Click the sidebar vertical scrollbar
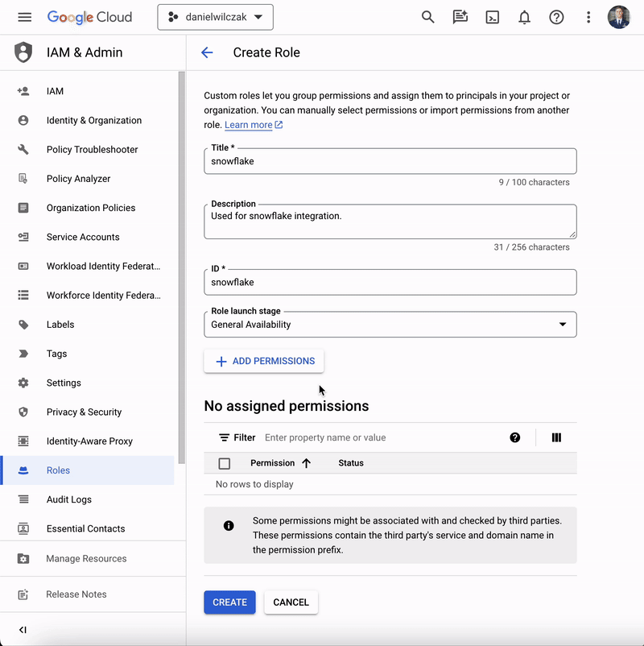Viewport: 644px width, 646px height. tap(182, 267)
